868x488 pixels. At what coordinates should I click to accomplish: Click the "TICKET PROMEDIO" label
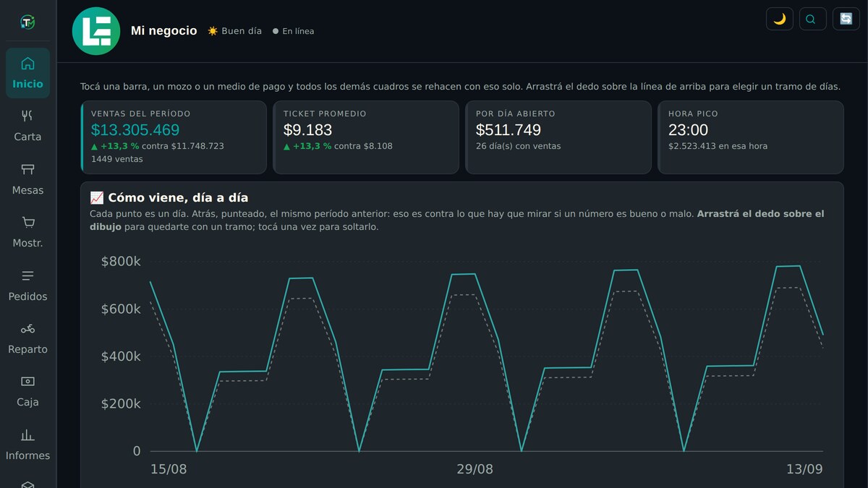tap(325, 114)
